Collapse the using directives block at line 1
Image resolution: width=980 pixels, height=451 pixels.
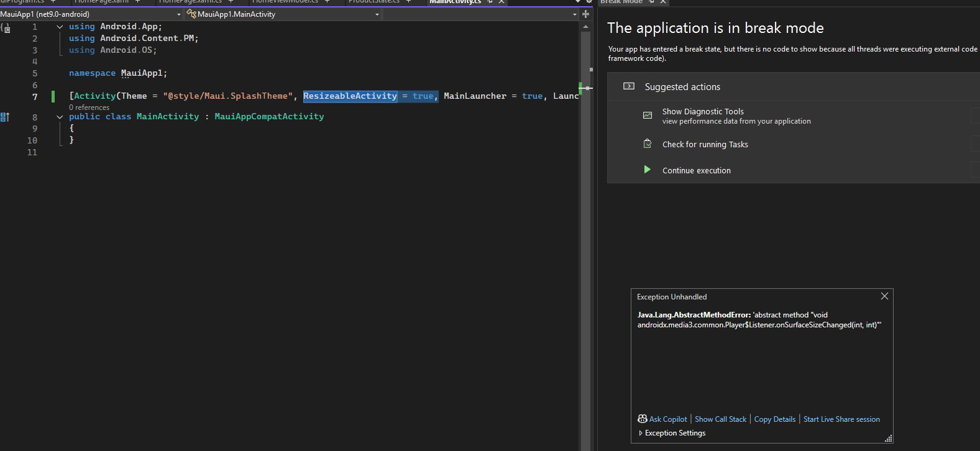60,27
